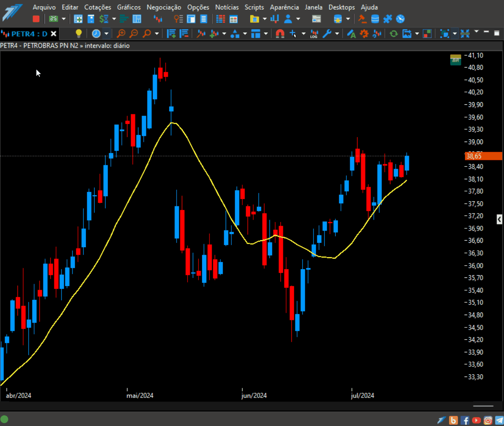Click the orange gear icon in the chart toolbar
Viewport: 504px width, 426px height.
tap(364, 33)
